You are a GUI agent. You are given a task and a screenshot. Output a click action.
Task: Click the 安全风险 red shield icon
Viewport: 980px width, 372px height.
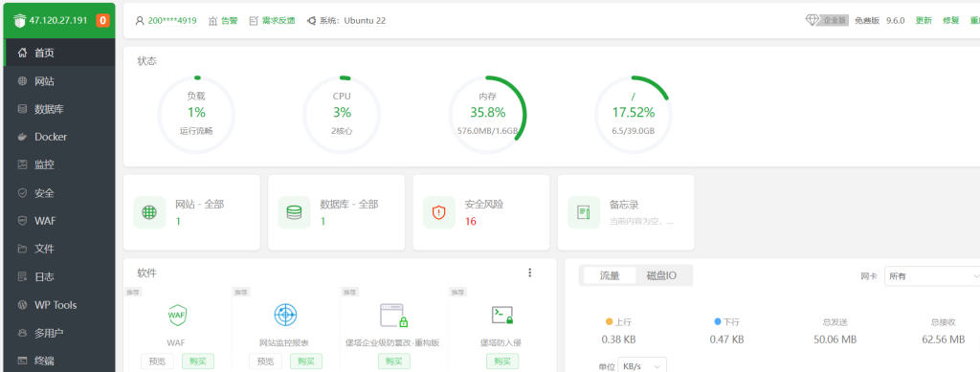point(438,212)
